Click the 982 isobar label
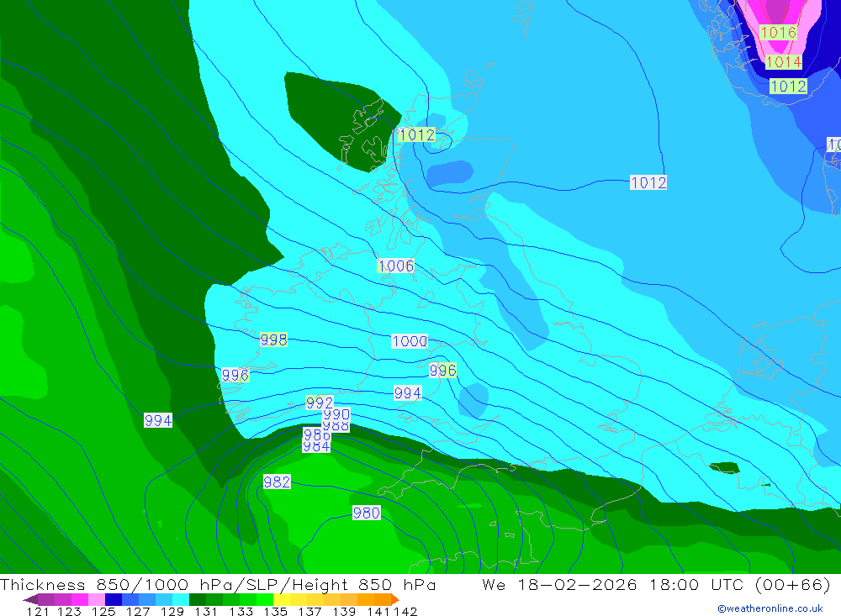Viewport: 841px width, 616px height. (x=277, y=482)
